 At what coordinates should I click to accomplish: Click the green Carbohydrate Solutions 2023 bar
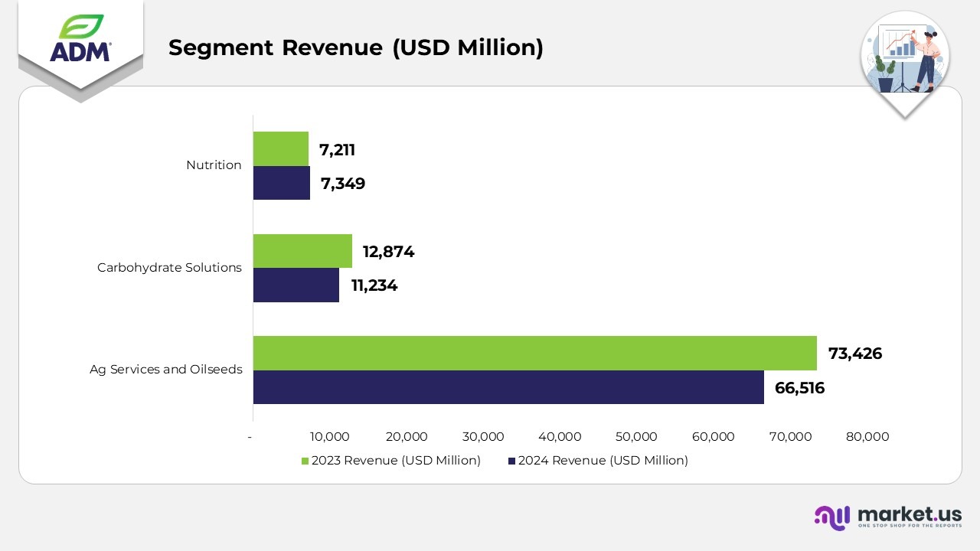(302, 251)
